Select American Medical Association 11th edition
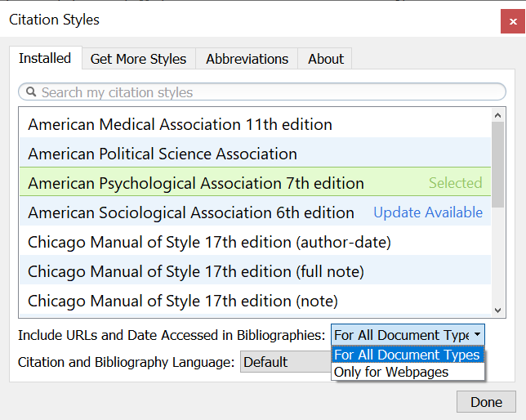526x420 pixels. tap(180, 125)
